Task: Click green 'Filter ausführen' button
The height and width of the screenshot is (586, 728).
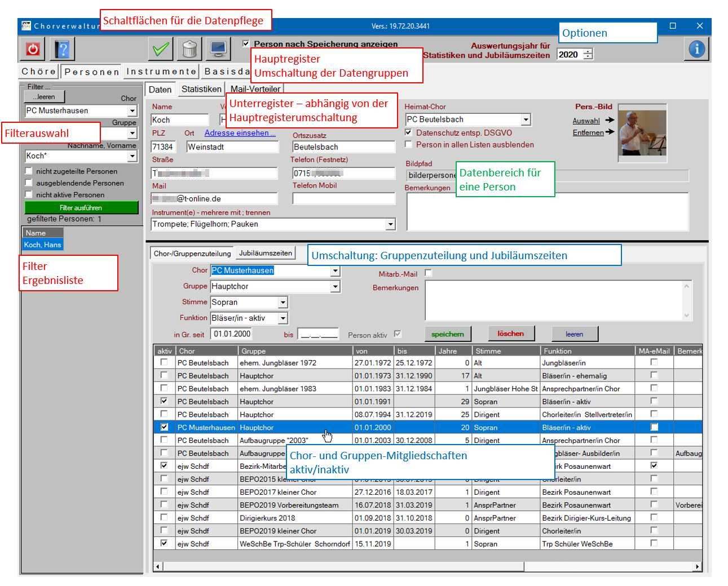Action: click(81, 207)
